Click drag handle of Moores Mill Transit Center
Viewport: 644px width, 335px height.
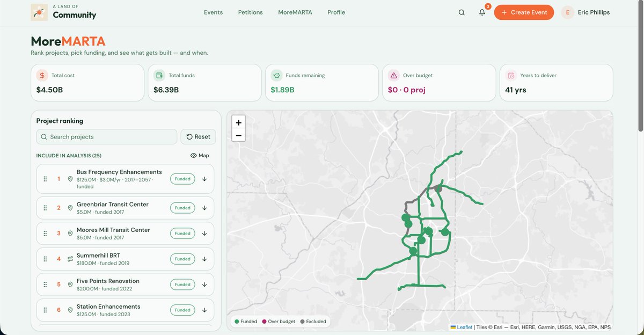click(46, 234)
